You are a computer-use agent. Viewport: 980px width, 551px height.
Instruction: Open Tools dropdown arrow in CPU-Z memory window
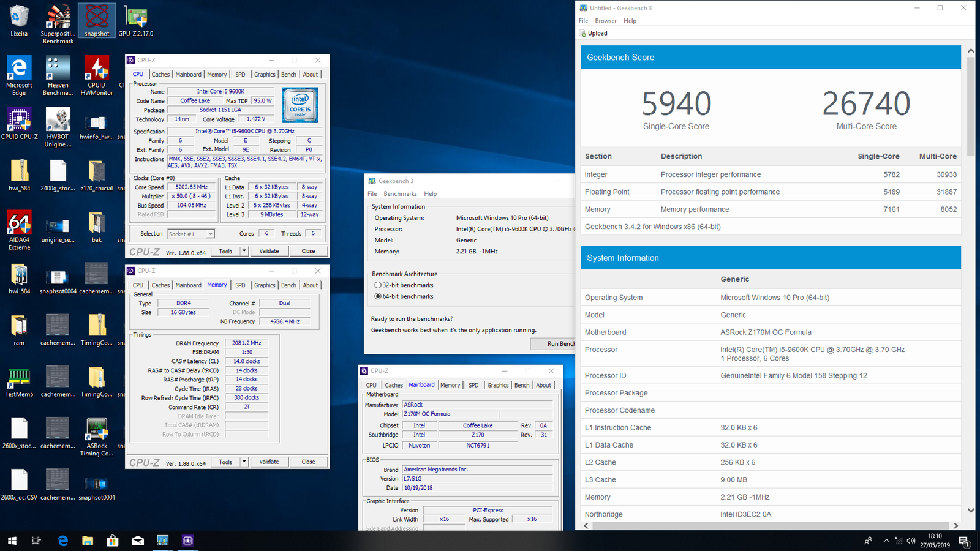pos(244,462)
